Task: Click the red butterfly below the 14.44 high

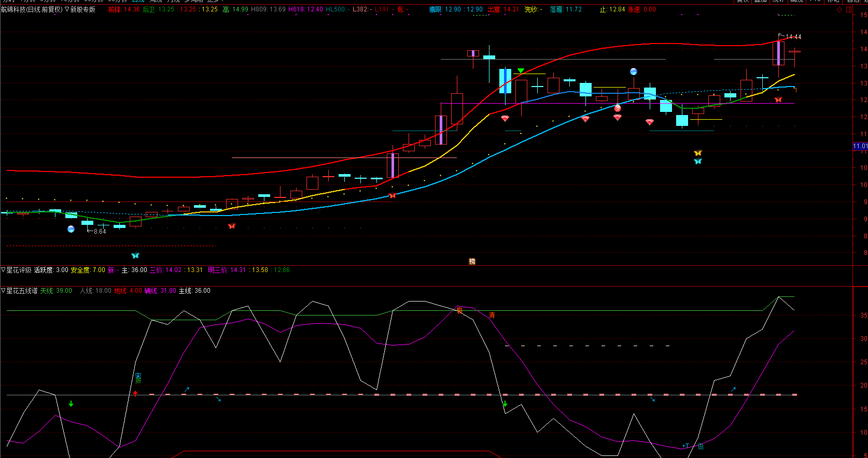Action: (778, 99)
